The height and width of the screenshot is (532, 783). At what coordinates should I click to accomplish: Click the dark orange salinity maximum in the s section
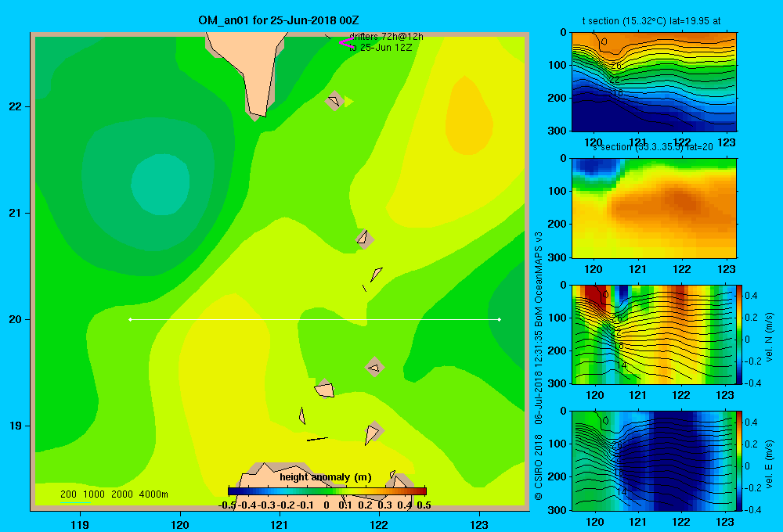(x=682, y=199)
